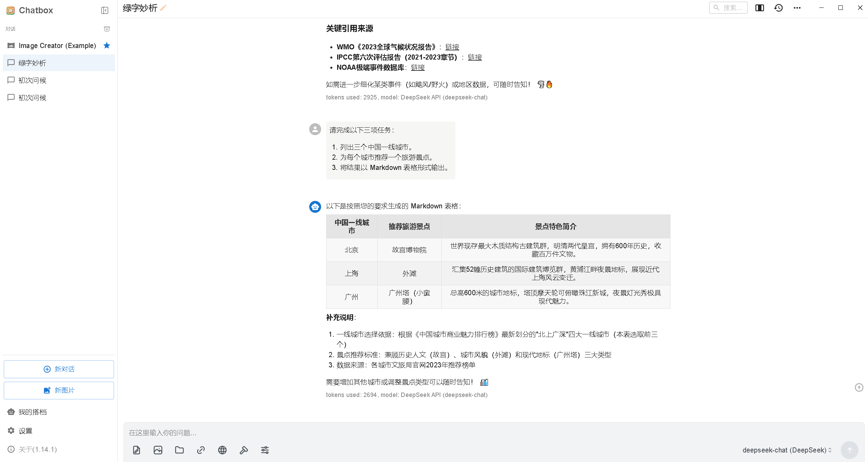The height and width of the screenshot is (462, 868).
Task: Toggle the split panel layout icon
Action: click(759, 8)
